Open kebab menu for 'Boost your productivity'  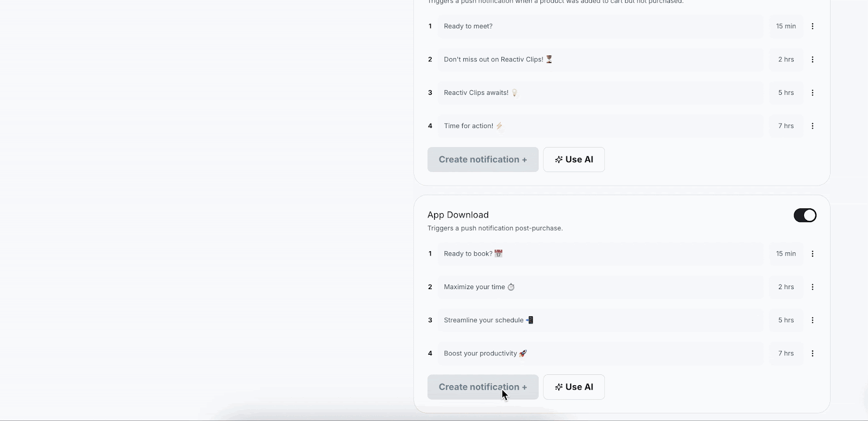point(812,353)
